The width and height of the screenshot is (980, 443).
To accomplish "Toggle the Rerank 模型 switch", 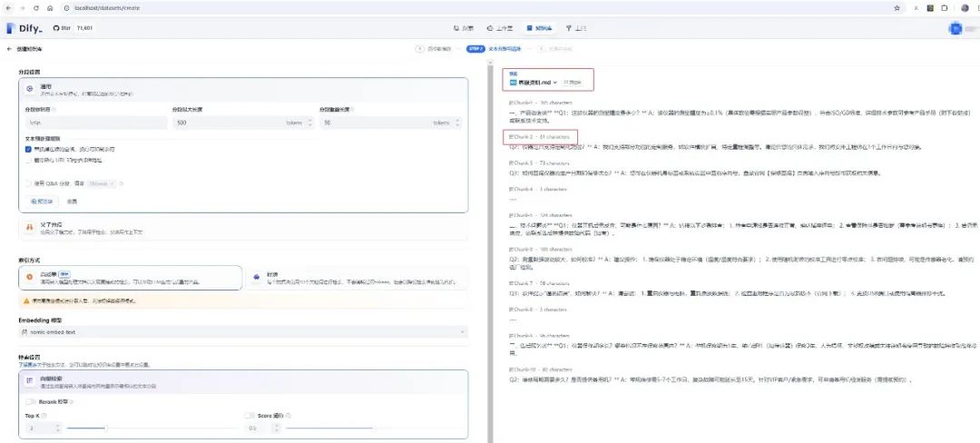I will click(x=31, y=401).
